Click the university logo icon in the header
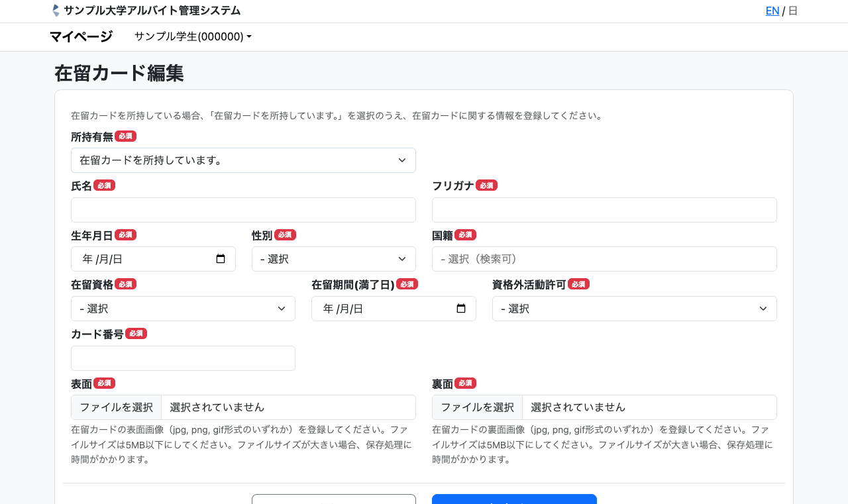This screenshot has width=848, height=504. (x=56, y=11)
